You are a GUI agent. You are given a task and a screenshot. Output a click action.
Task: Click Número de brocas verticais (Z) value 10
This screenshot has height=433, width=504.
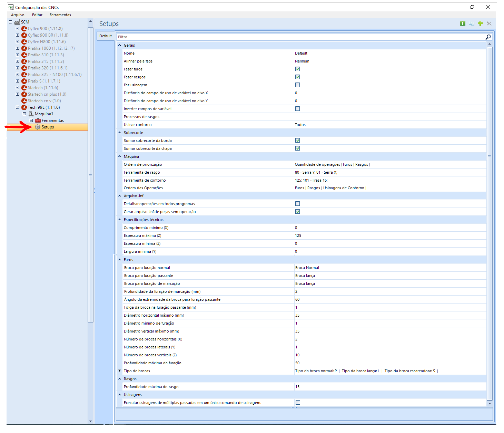(390, 355)
